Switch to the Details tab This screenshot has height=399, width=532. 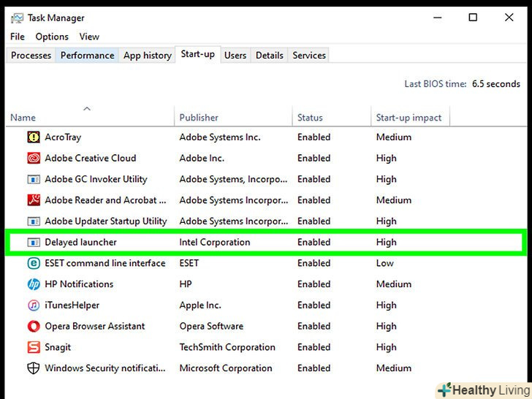270,56
